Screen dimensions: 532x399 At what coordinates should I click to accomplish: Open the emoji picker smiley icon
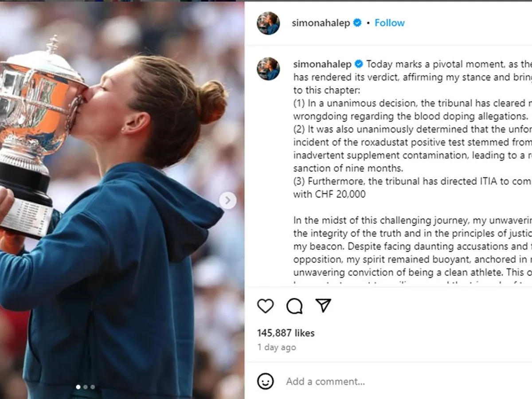(x=266, y=381)
